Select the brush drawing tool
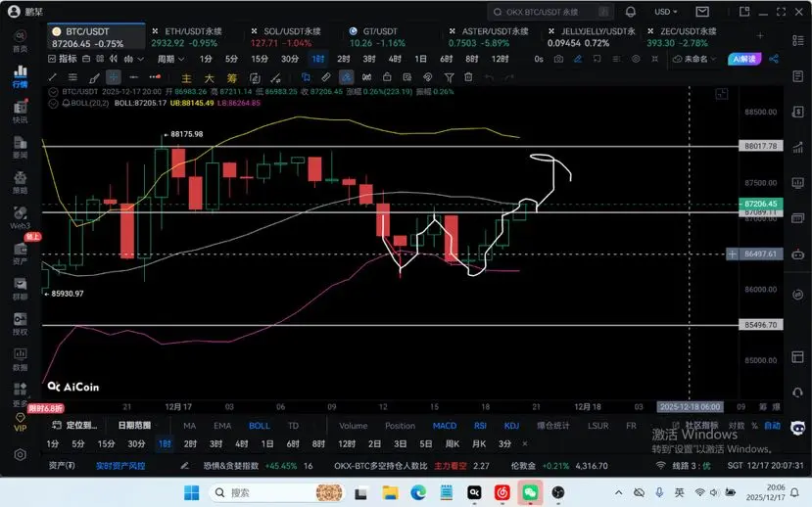 click(94, 77)
